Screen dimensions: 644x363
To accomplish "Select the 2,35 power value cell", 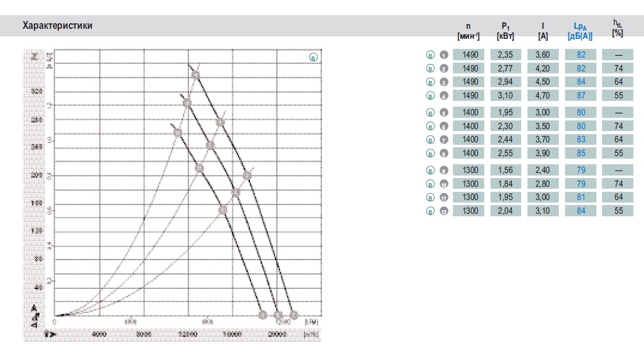I will click(506, 55).
